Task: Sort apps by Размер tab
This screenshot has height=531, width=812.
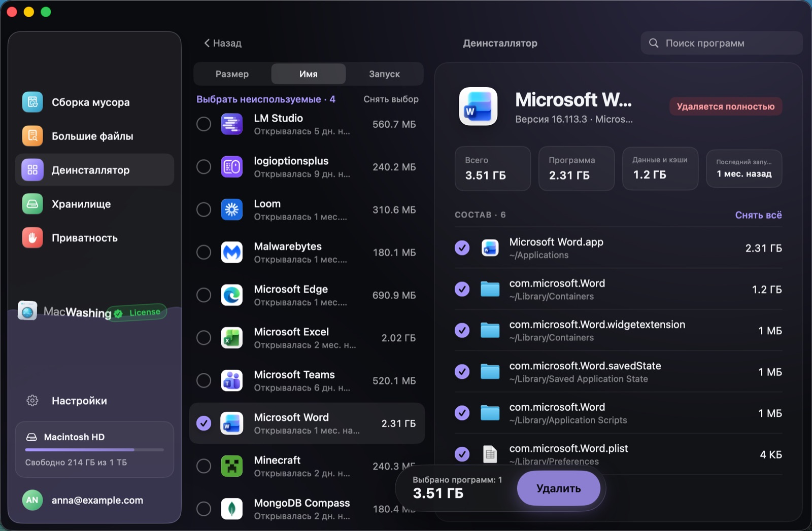Action: (x=232, y=74)
